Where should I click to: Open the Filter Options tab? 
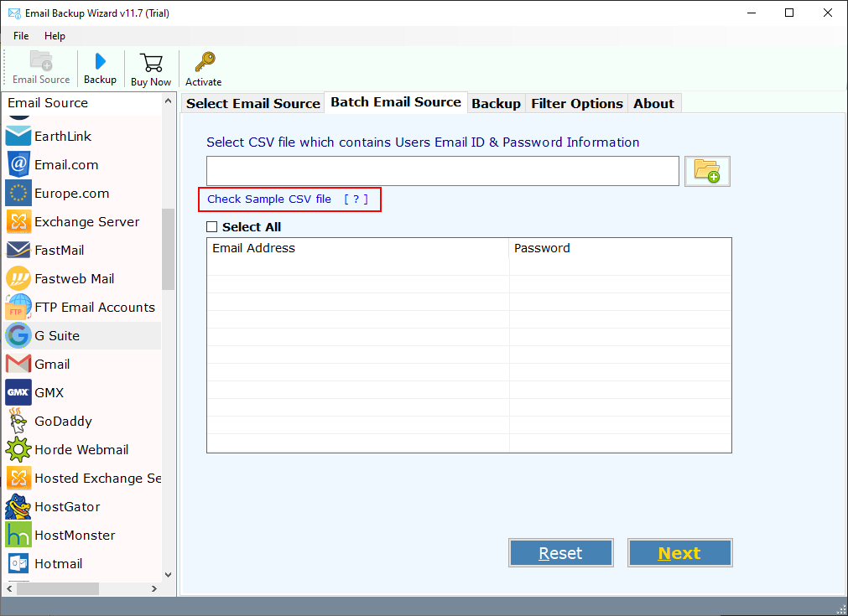point(577,103)
